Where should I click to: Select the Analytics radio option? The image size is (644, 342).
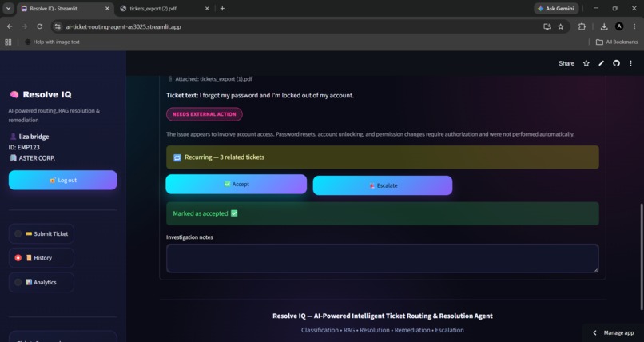click(x=42, y=282)
